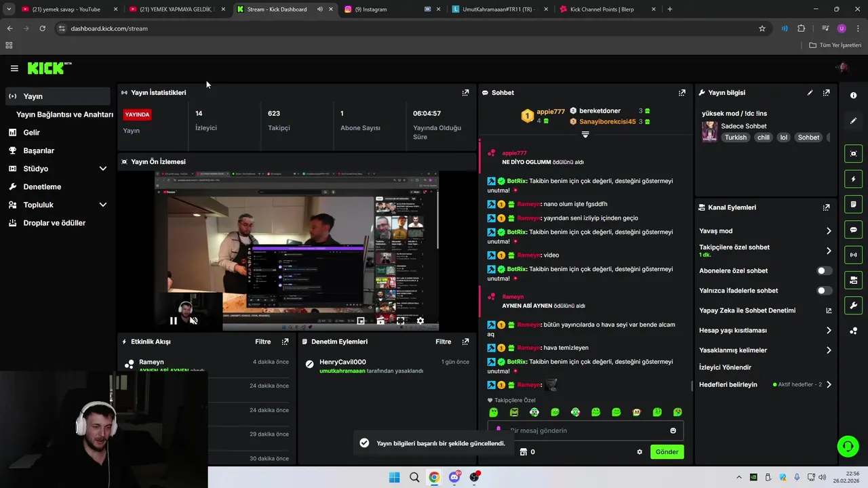Open Hedefleri belirleyin arrow

click(x=828, y=384)
